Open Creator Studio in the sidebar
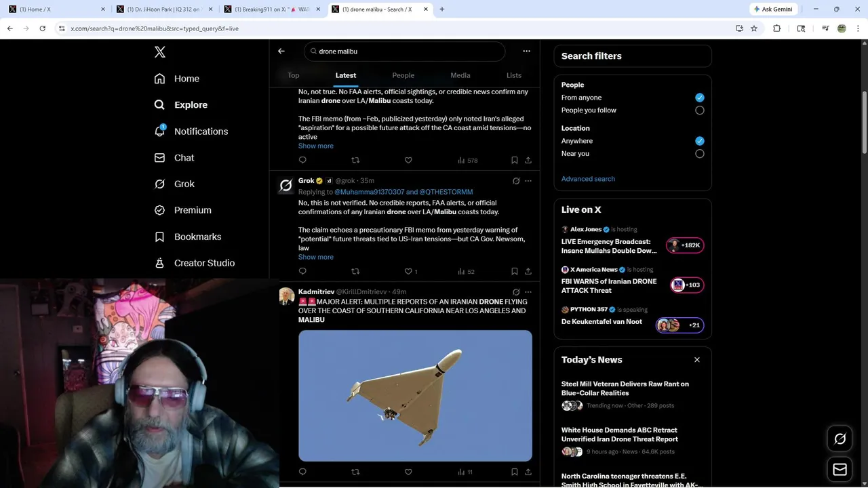Viewport: 868px width, 488px height. pyautogui.click(x=194, y=263)
